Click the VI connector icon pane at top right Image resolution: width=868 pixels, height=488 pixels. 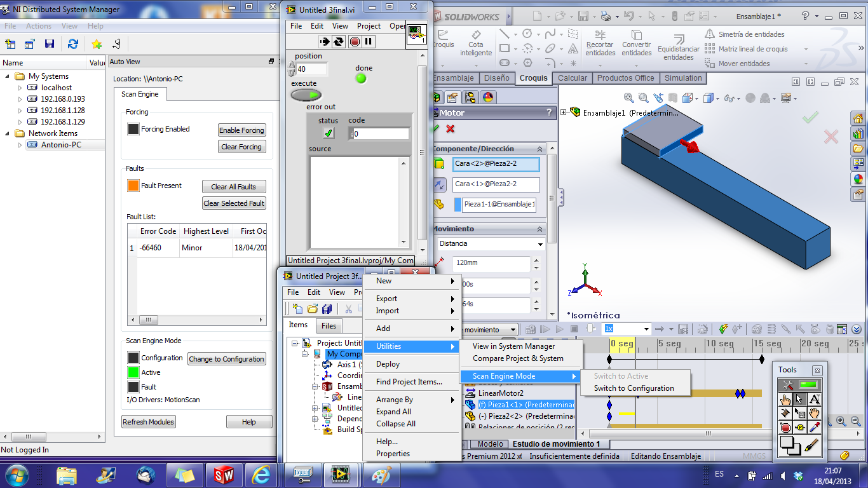click(416, 34)
